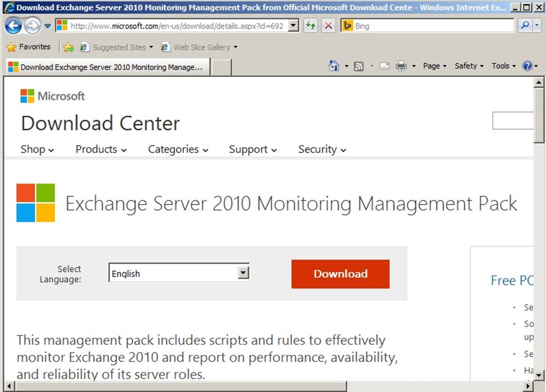Open the Select Language dropdown showing English
Screen dimensions: 546x392
[179, 273]
